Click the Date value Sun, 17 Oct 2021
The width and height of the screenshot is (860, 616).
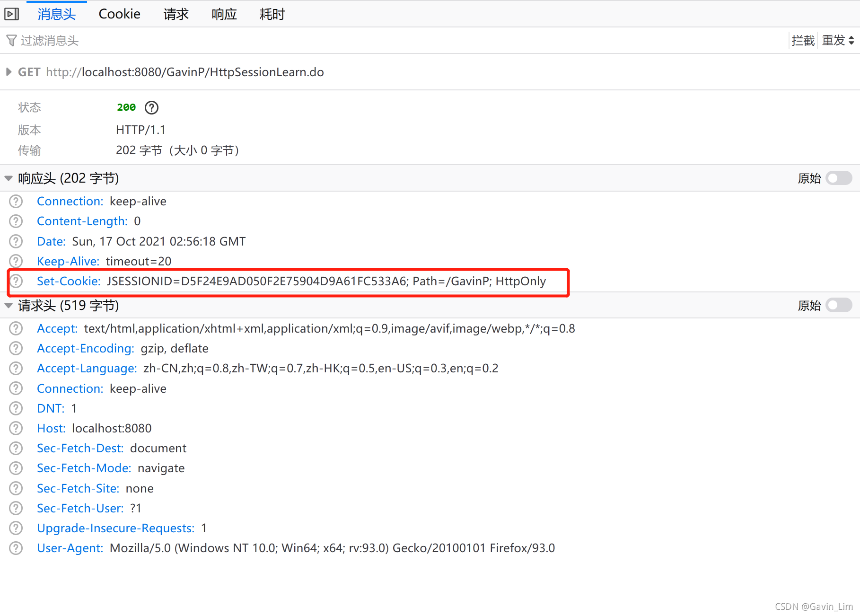(x=159, y=242)
